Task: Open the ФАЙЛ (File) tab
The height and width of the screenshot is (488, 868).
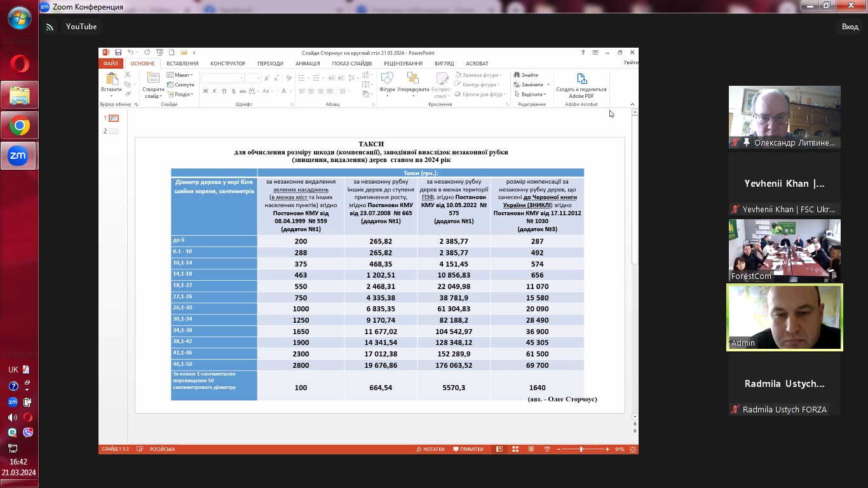Action: tap(111, 64)
